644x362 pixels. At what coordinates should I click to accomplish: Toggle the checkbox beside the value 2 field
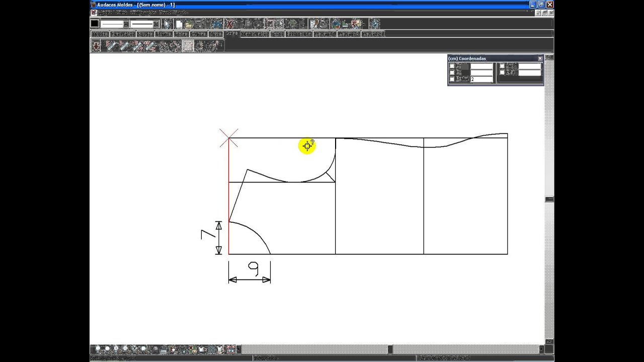(x=452, y=79)
